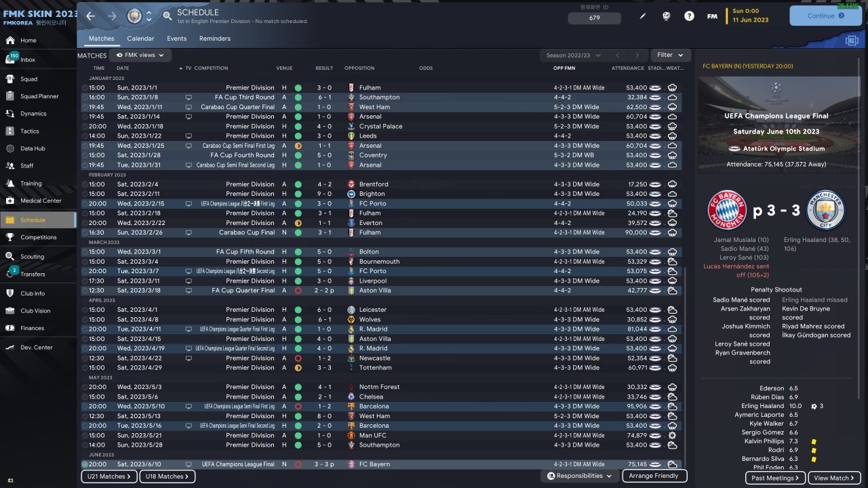The image size is (868, 488).
Task: Select Schedule in the sidebar
Action: [38, 220]
